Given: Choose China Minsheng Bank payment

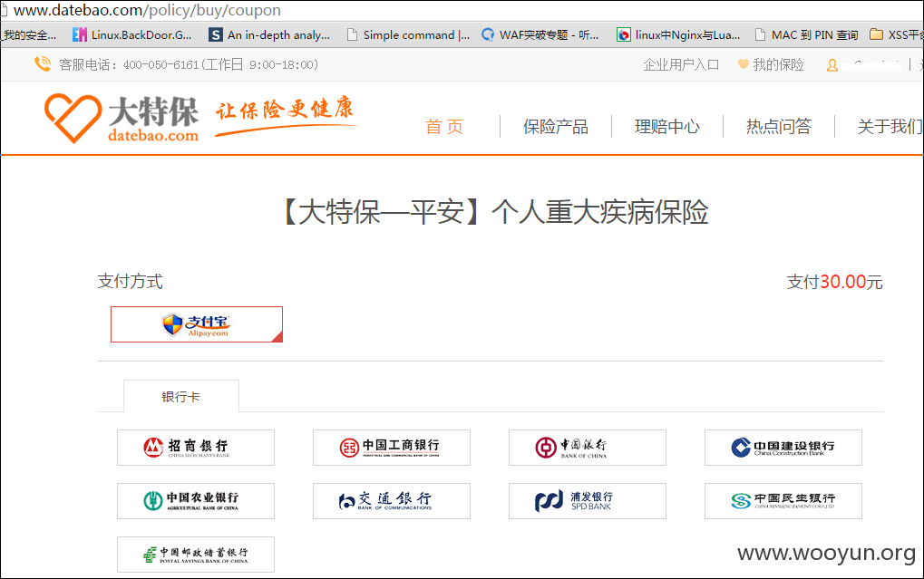Looking at the screenshot, I should point(783,501).
